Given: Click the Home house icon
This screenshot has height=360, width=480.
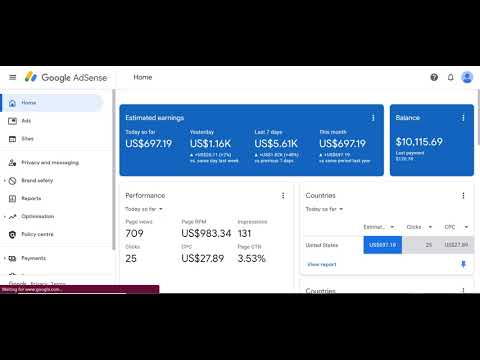Looking at the screenshot, I should pyautogui.click(x=12, y=103).
